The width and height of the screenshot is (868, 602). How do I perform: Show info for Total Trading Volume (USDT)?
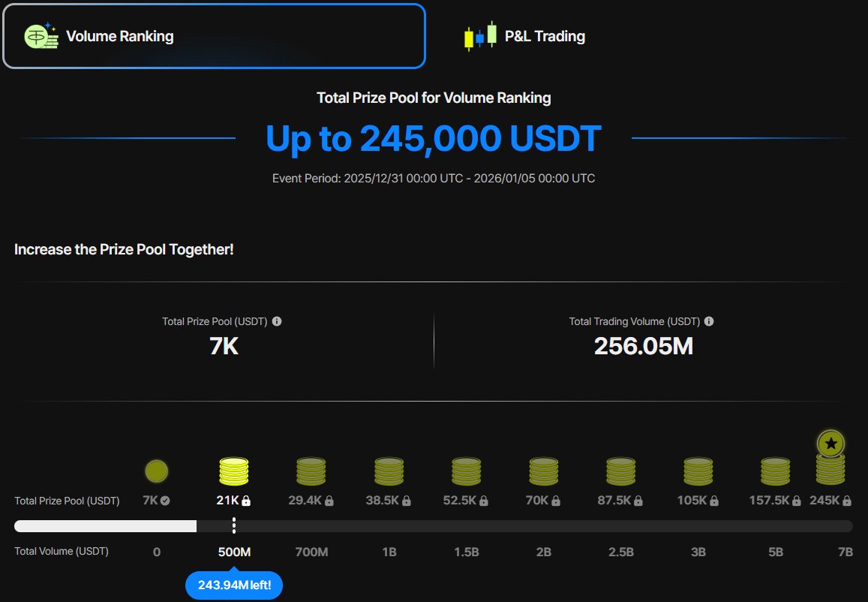708,321
